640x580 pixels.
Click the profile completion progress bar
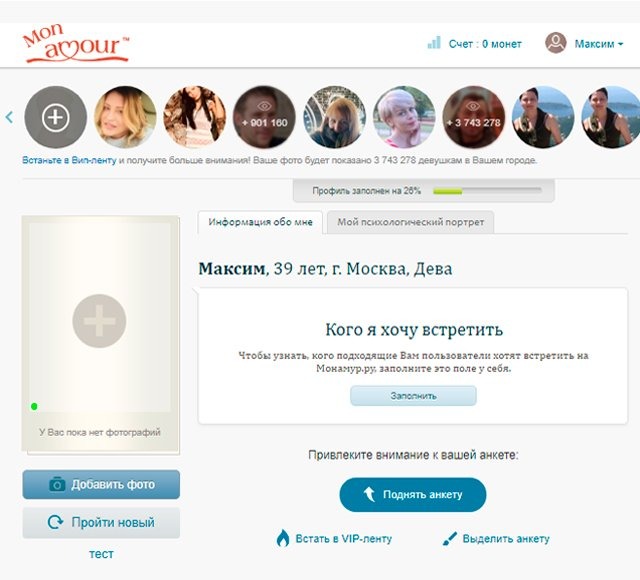click(x=487, y=191)
